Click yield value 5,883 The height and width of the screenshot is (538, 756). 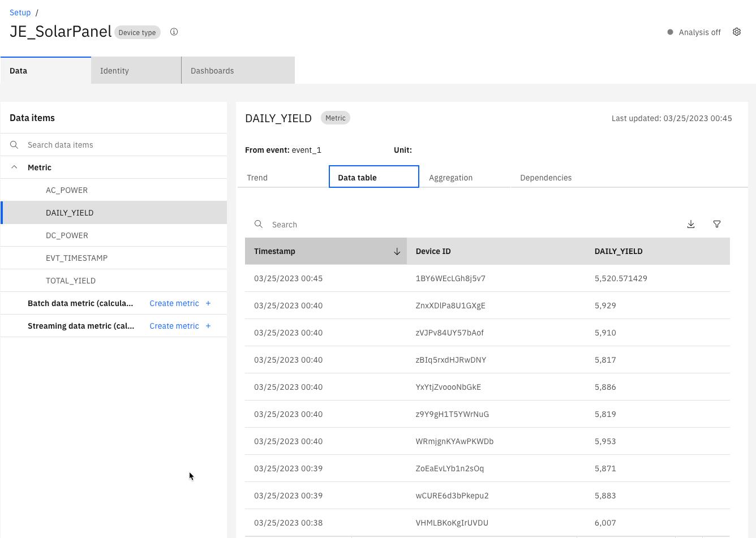(605, 496)
